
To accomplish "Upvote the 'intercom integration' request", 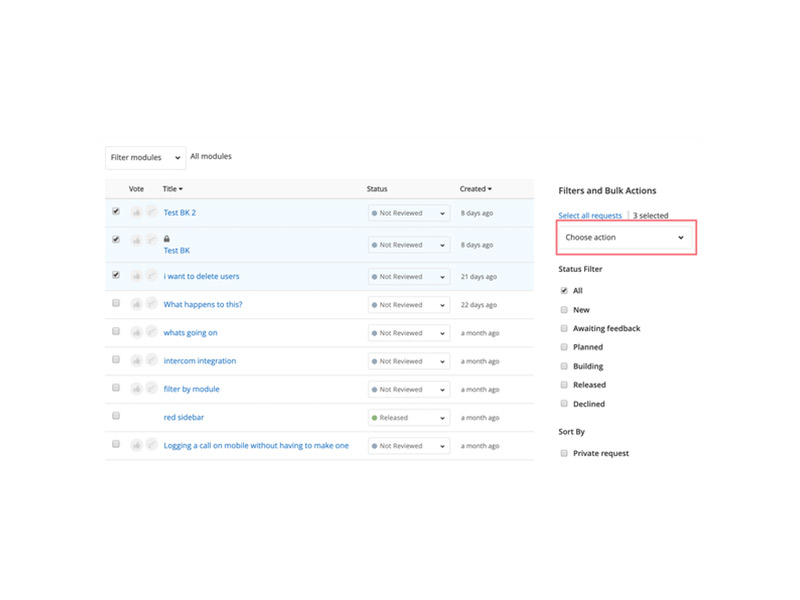I will coord(137,360).
